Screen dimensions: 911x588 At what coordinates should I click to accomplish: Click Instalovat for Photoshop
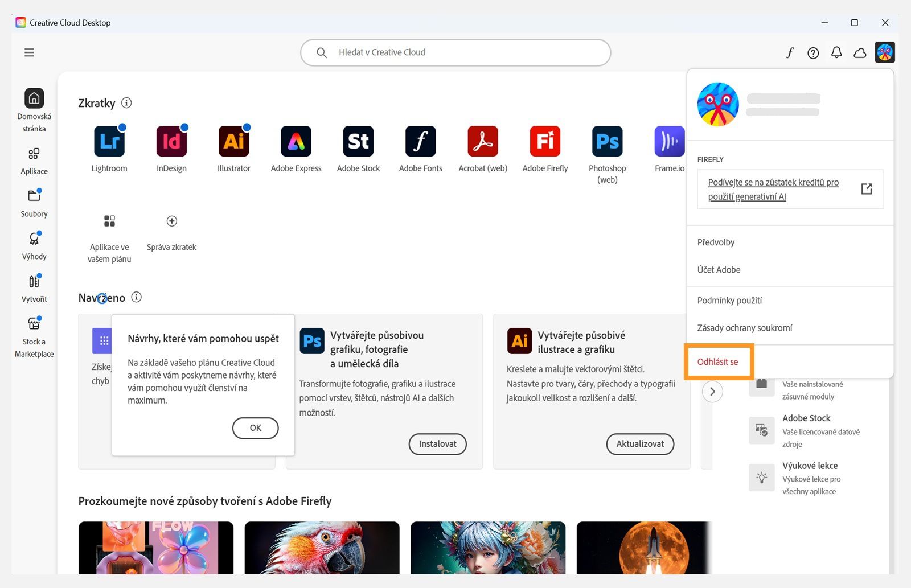tap(437, 444)
